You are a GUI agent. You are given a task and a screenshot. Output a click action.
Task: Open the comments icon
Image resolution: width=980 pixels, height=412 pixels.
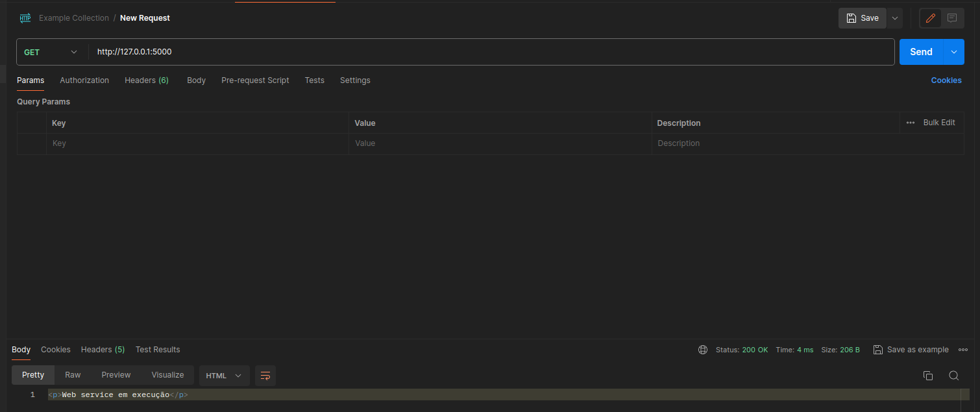(x=952, y=18)
